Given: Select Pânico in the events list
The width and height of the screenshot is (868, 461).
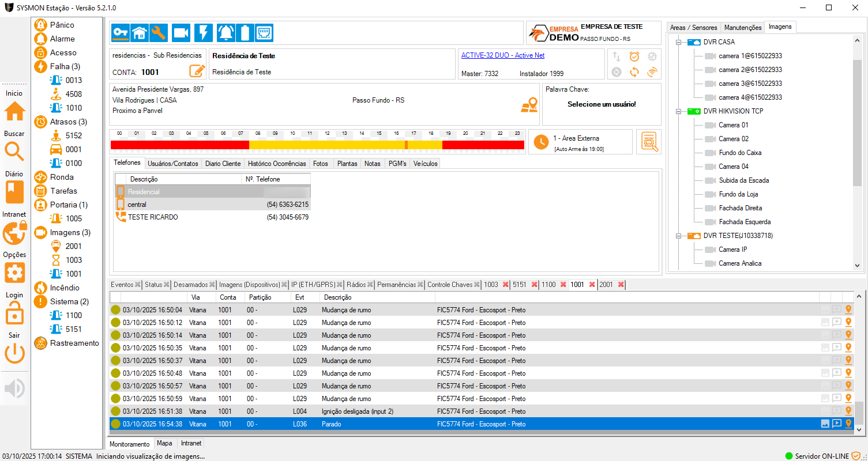Looking at the screenshot, I should [x=62, y=25].
